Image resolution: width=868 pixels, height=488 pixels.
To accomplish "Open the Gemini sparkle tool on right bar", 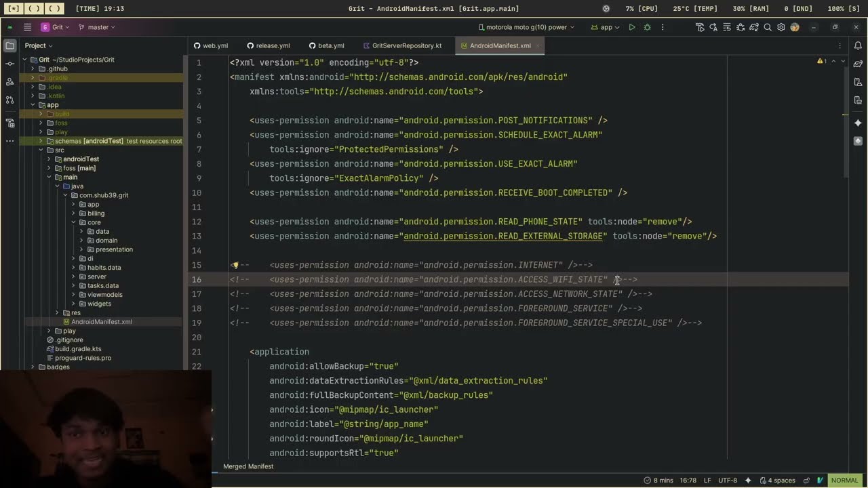I will 858,123.
